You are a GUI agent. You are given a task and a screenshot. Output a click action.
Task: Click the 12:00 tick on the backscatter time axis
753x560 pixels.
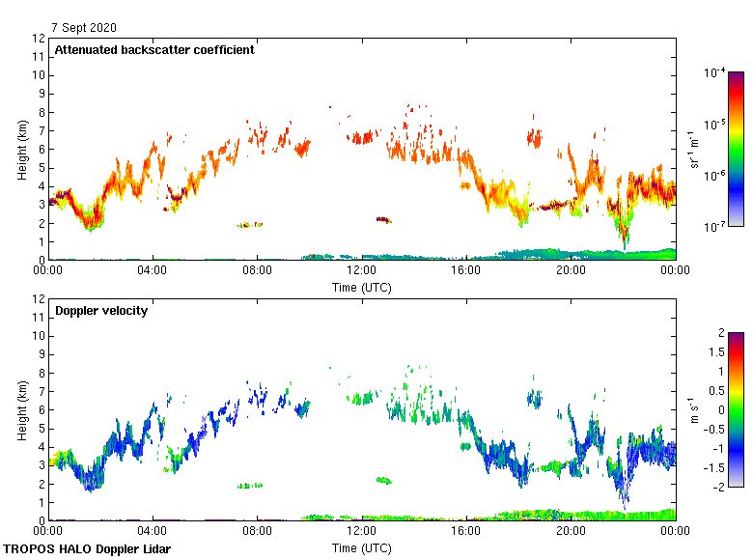[x=361, y=271]
